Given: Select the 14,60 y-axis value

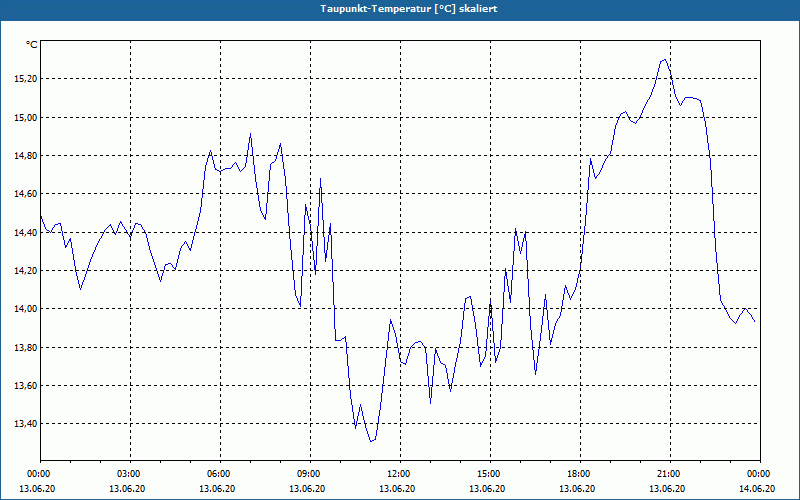Looking at the screenshot, I should click(x=26, y=194).
